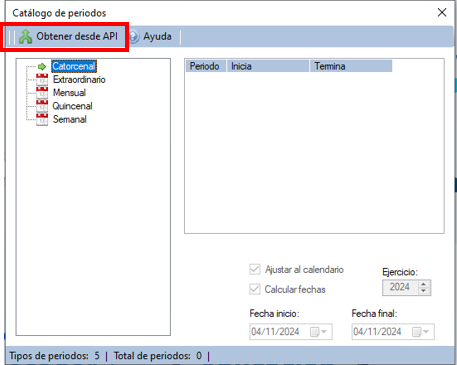Sort by the Inicia column header
The height and width of the screenshot is (365, 457).
tap(268, 66)
